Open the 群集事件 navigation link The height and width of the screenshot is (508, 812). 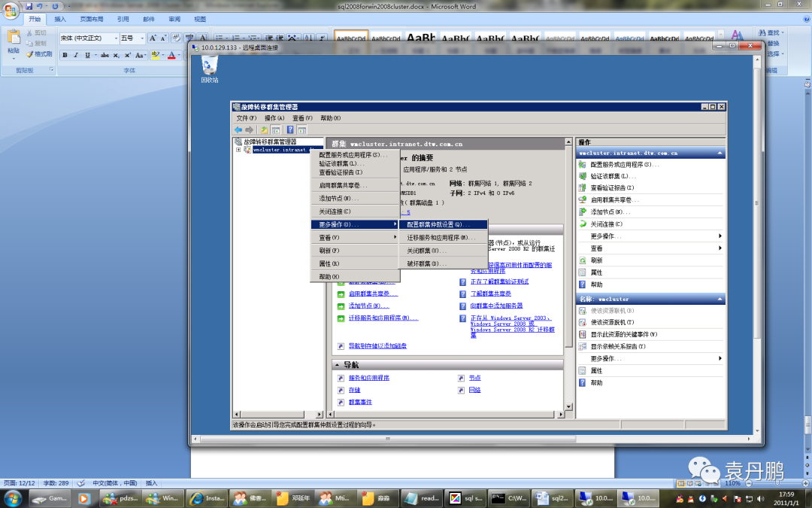click(x=360, y=402)
